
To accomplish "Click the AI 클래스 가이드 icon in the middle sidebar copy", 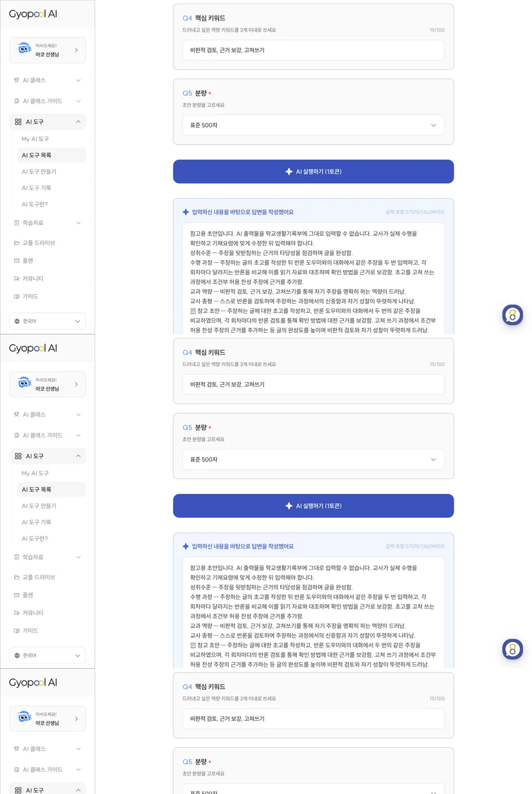I will pyautogui.click(x=17, y=435).
